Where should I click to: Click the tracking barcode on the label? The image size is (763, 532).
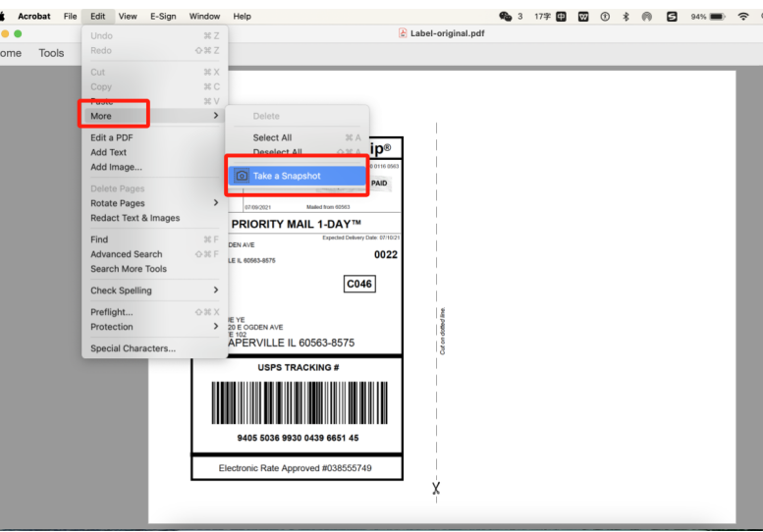pyautogui.click(x=300, y=402)
